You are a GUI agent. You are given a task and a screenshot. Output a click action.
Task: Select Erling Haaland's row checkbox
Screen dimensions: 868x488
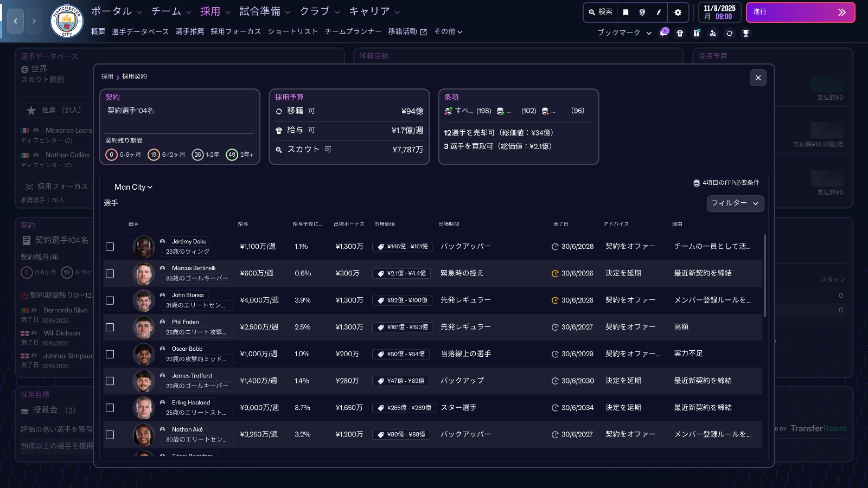pyautogui.click(x=110, y=408)
